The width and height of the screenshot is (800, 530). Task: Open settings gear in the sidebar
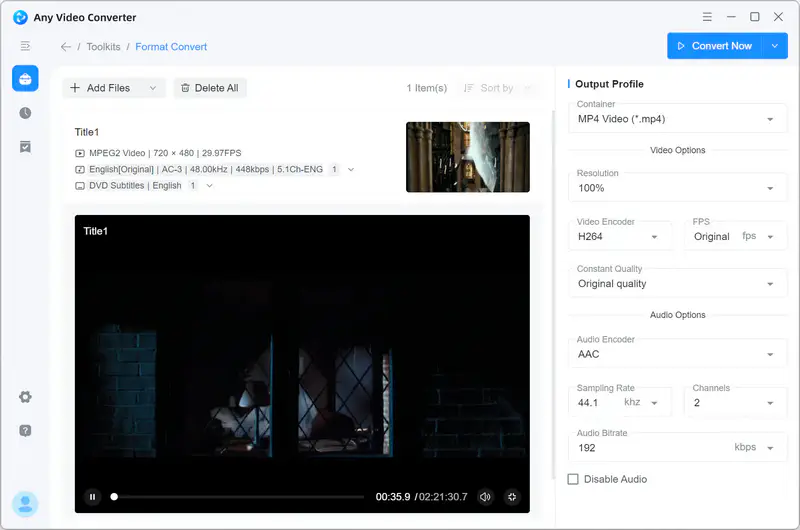(25, 397)
